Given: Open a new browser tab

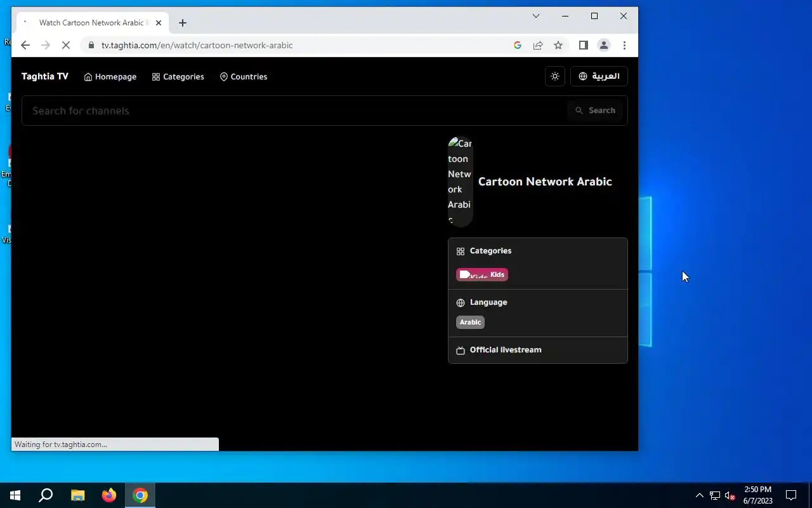Looking at the screenshot, I should point(183,23).
